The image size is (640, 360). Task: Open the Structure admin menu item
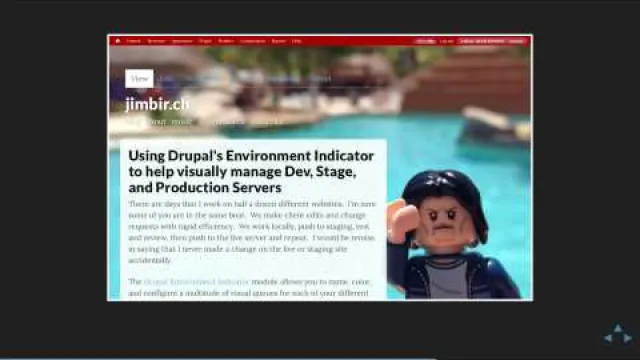coord(156,41)
